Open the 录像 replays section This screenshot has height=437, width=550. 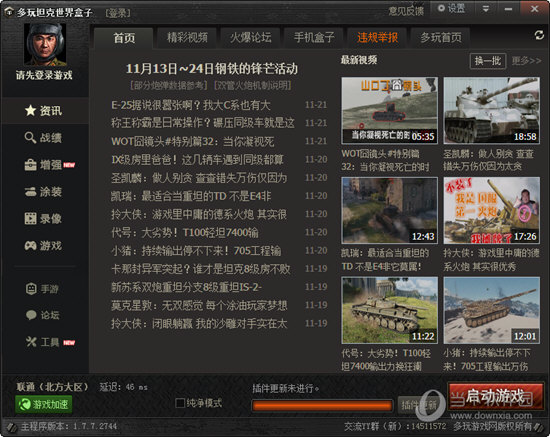[x=44, y=218]
